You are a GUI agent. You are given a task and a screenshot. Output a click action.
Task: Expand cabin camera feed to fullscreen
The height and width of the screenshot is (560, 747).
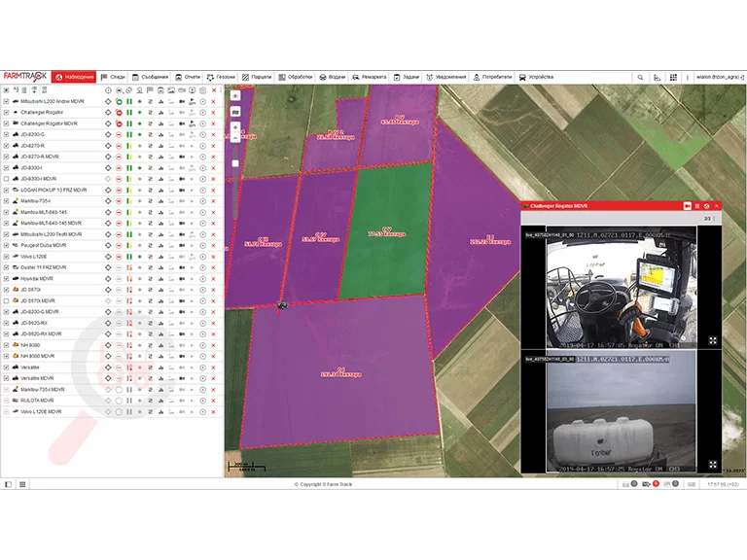click(x=713, y=340)
